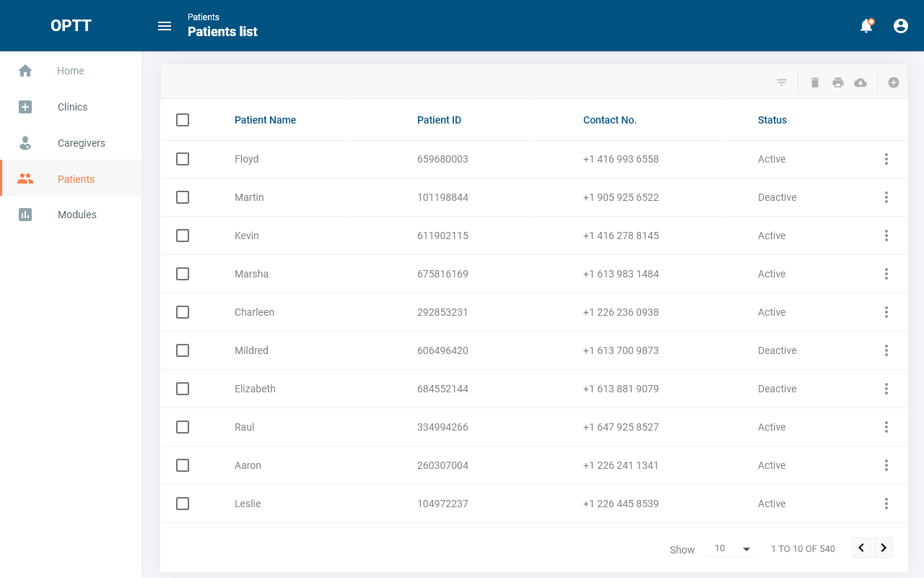Open Modules from the sidebar
This screenshot has height=578, width=924.
tap(77, 215)
